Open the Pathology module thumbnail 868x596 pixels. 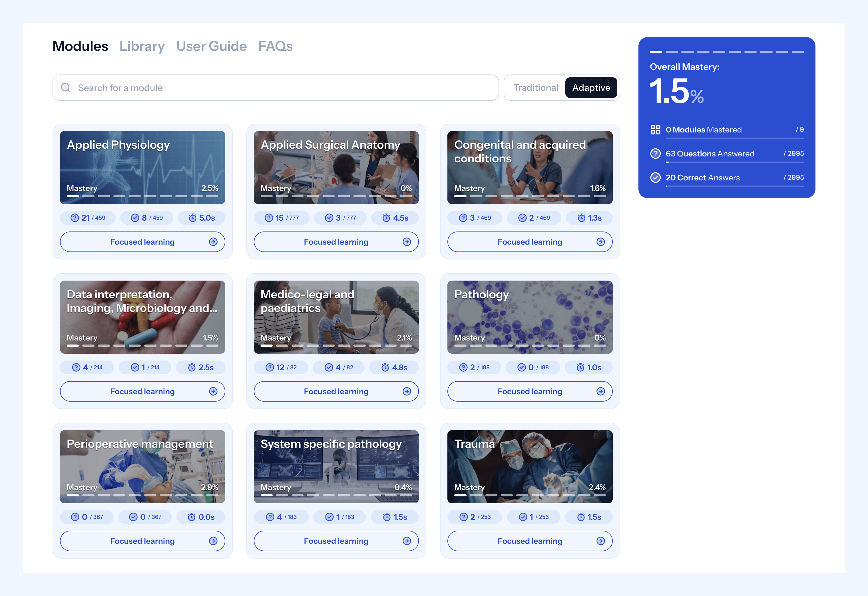[530, 317]
